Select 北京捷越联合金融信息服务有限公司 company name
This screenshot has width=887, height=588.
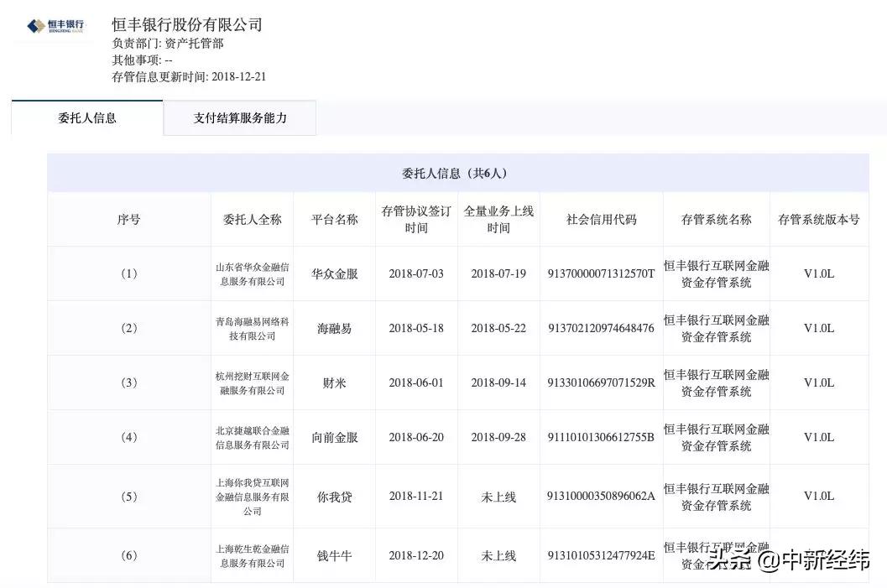(253, 438)
